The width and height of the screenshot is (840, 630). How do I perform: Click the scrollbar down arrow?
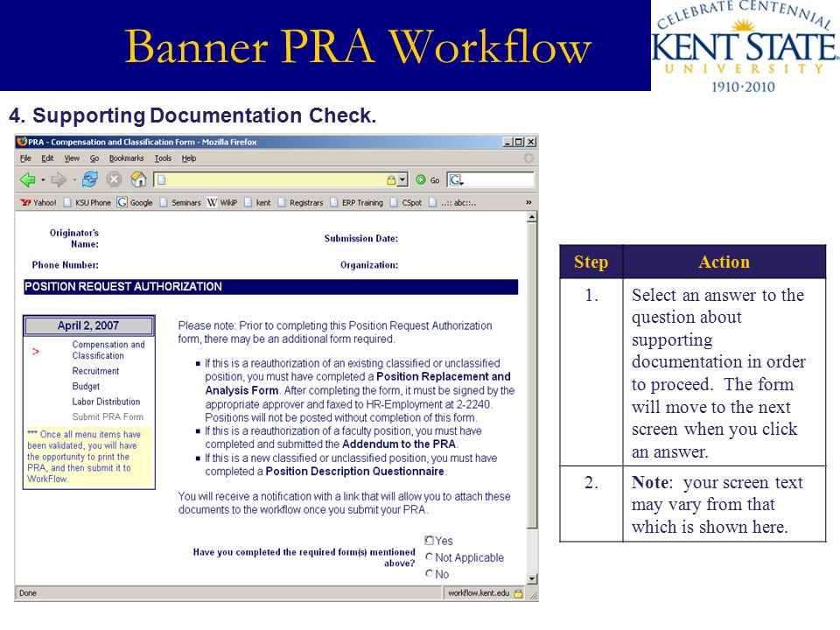coord(532,578)
